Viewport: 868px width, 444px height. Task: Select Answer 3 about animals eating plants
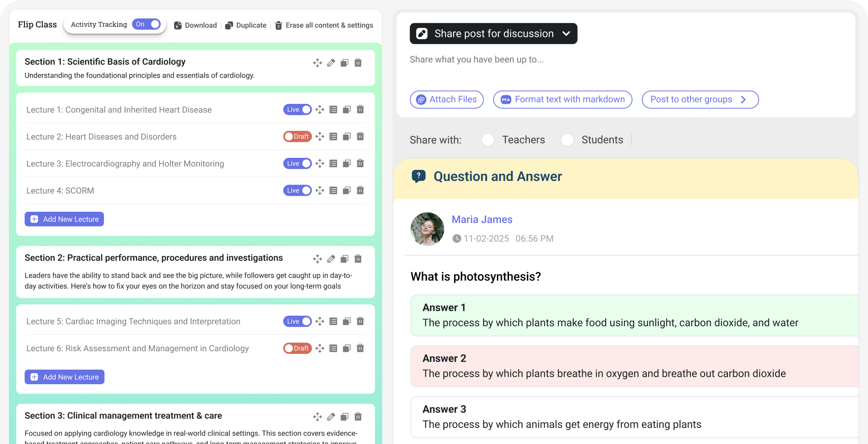click(x=634, y=417)
